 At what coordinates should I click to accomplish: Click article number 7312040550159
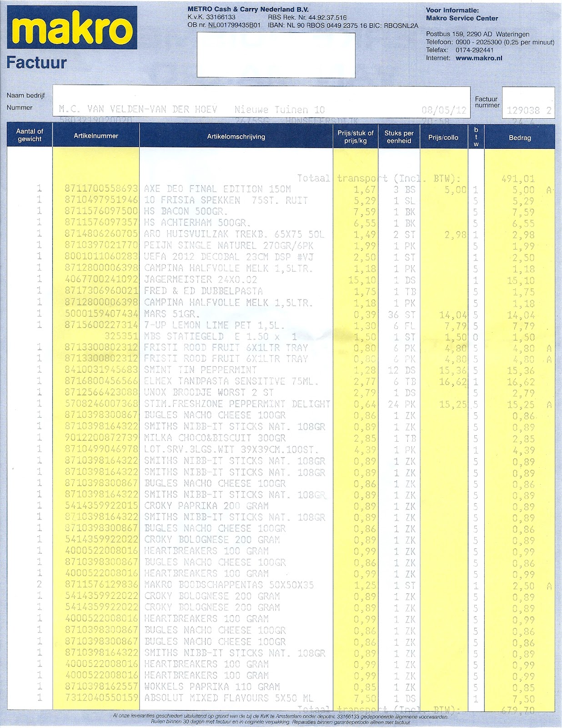[101, 698]
